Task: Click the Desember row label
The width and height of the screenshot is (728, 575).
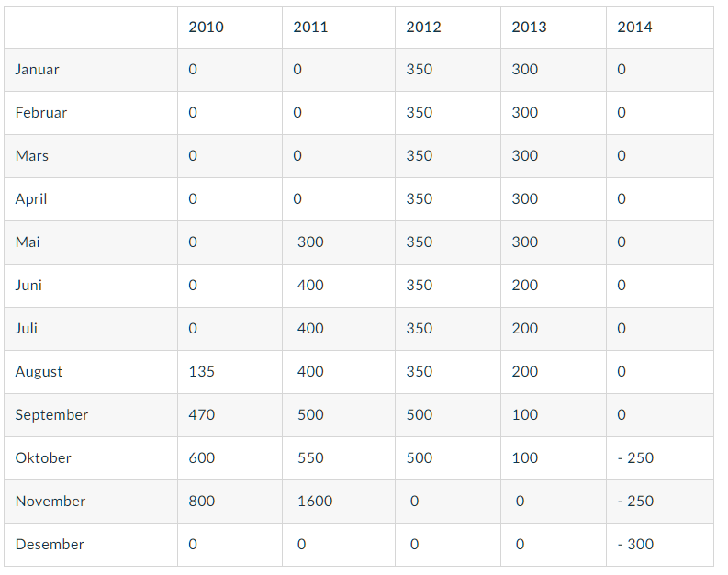Action: pos(50,545)
